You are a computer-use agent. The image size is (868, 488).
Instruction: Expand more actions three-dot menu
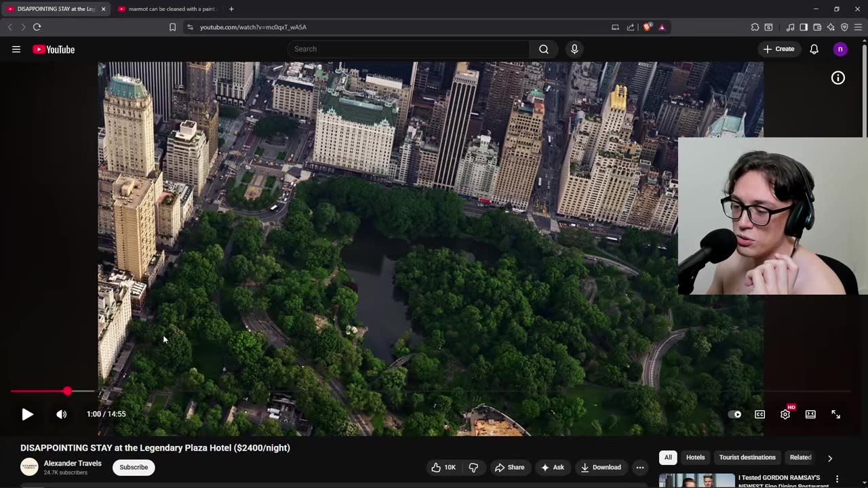click(x=639, y=467)
